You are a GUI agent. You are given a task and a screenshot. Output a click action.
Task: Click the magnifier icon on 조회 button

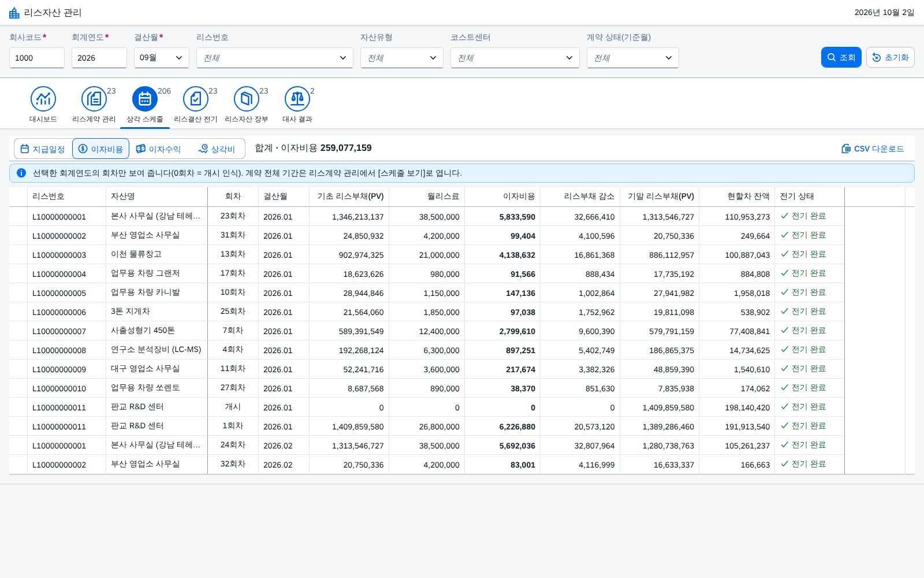(832, 57)
